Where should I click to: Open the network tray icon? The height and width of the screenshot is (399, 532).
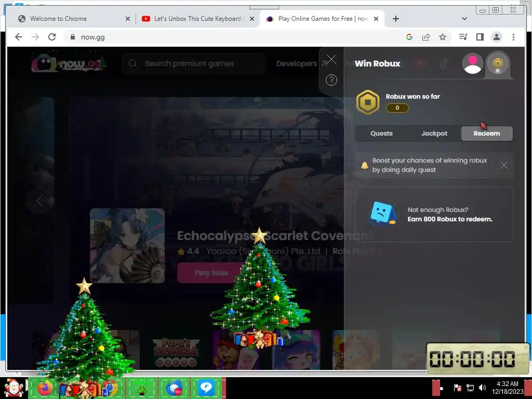coord(470,388)
